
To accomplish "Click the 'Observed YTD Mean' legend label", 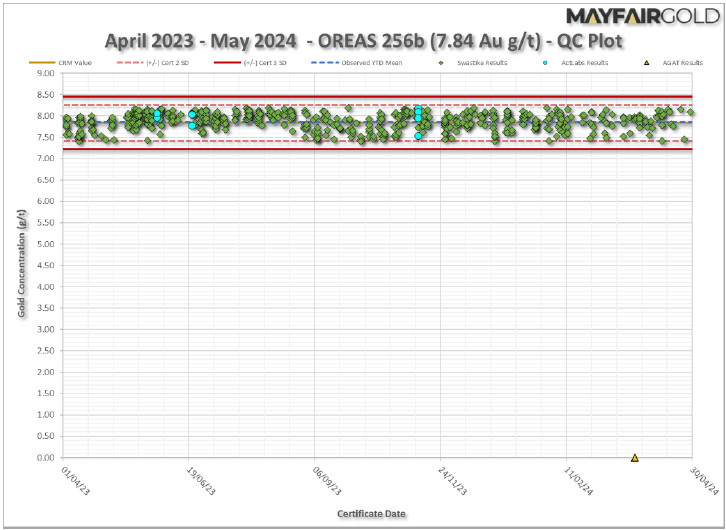I will coord(372,62).
